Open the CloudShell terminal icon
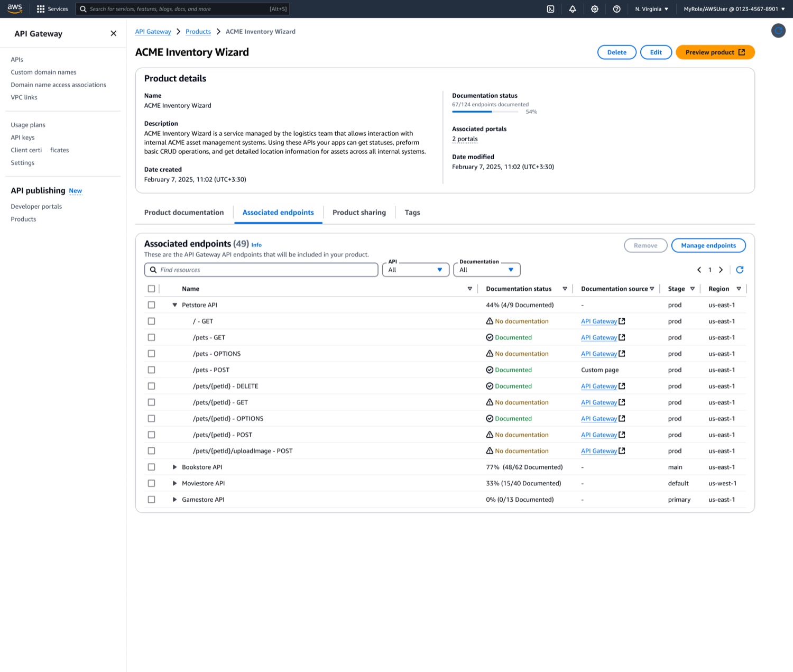The height and width of the screenshot is (672, 793). (550, 9)
